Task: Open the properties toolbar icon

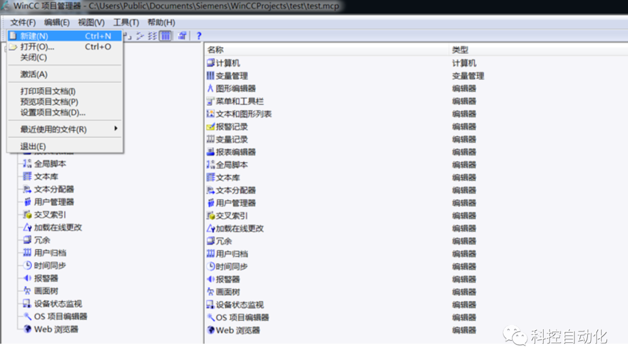Action: 182,36
